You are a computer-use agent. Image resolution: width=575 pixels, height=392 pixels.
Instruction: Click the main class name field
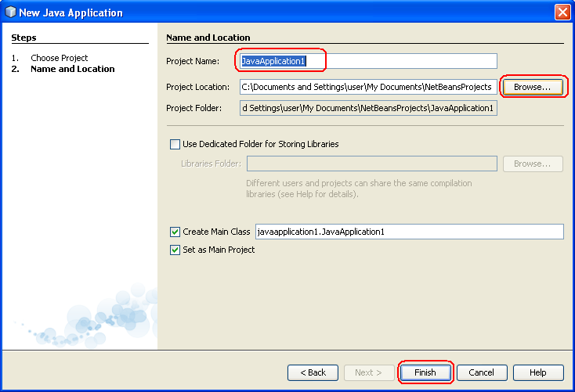[x=409, y=232]
